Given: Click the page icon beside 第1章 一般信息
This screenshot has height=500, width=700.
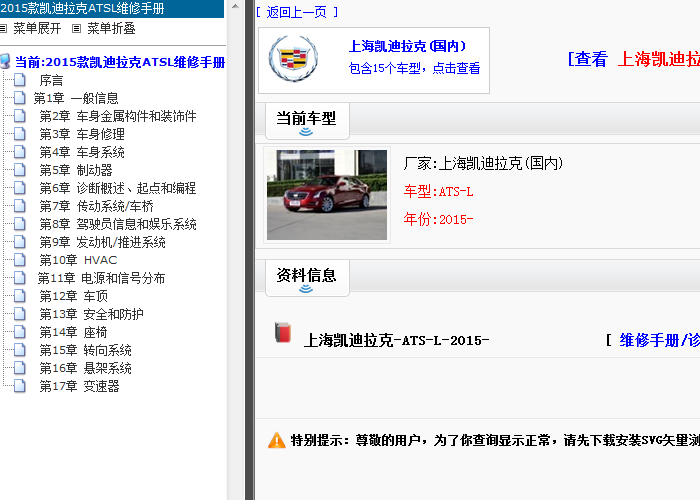Looking at the screenshot, I should pos(20,98).
